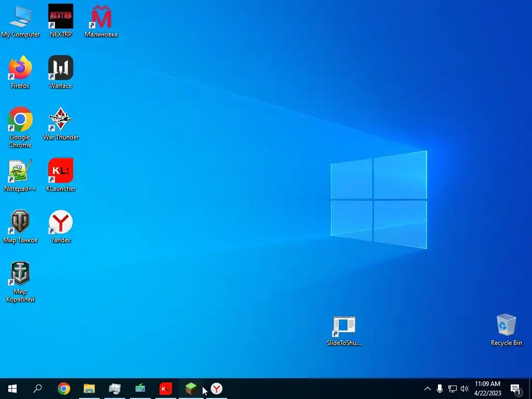
Task: Select the Google Chrome desktop shortcut
Action: tap(20, 127)
